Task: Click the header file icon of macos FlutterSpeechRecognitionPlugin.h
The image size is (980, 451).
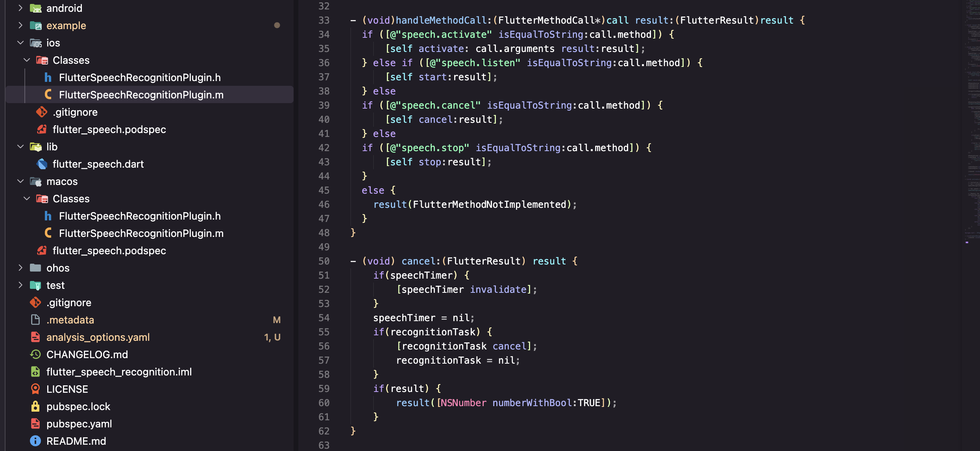Action: pyautogui.click(x=48, y=216)
